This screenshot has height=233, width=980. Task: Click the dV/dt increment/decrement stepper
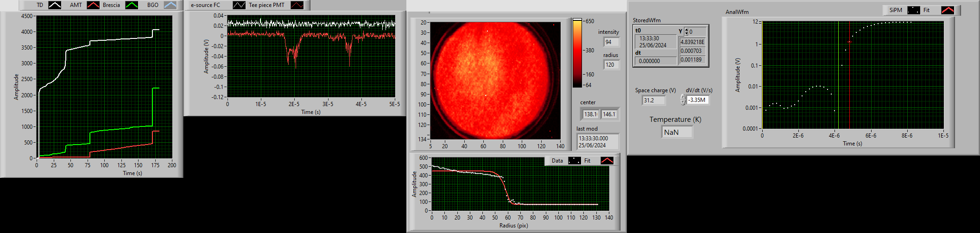pyautogui.click(x=683, y=100)
